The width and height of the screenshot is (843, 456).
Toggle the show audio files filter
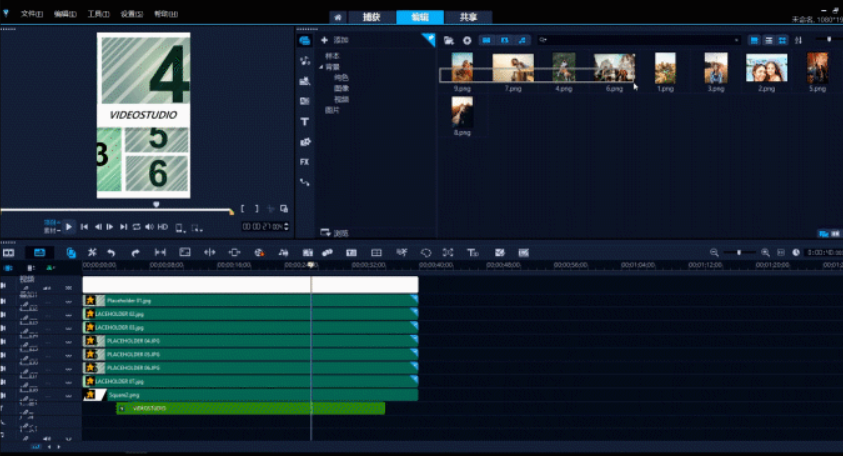522,40
